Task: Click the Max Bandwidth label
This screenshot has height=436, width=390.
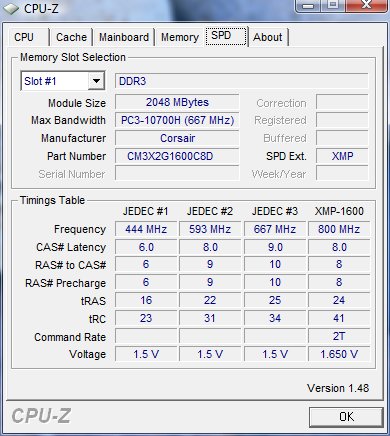Action: (68, 120)
